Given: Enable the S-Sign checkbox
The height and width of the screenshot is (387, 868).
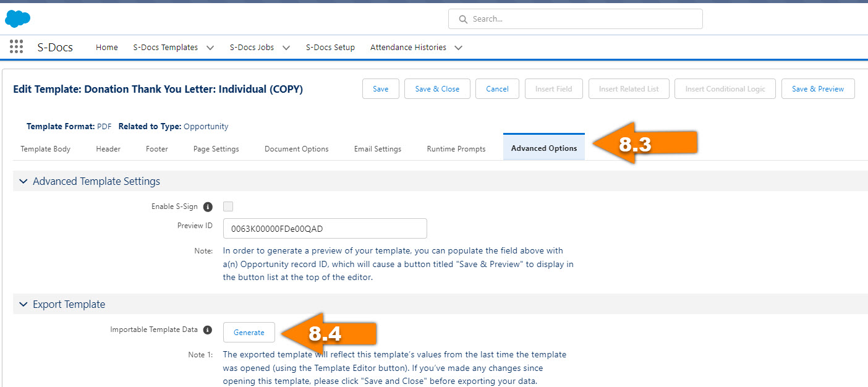Looking at the screenshot, I should [x=228, y=206].
